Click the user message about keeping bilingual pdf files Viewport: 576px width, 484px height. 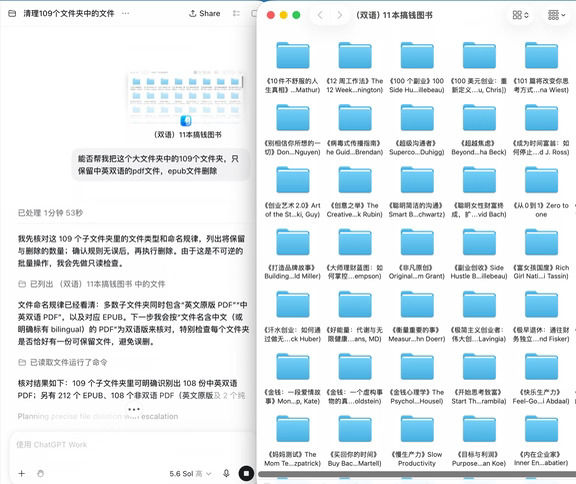coord(160,165)
